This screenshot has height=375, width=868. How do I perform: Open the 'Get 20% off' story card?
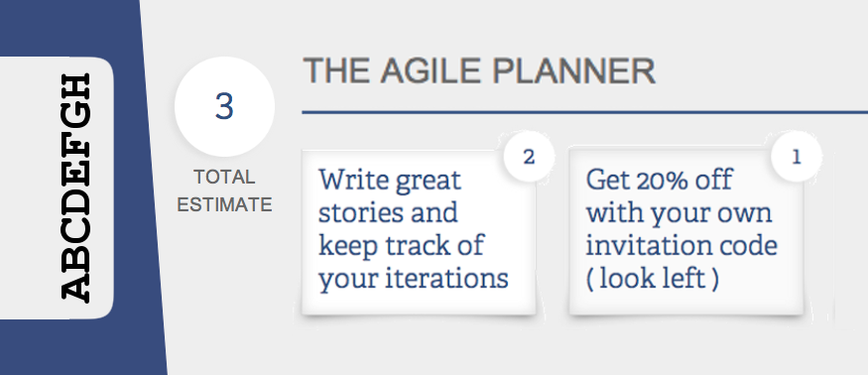tap(685, 233)
